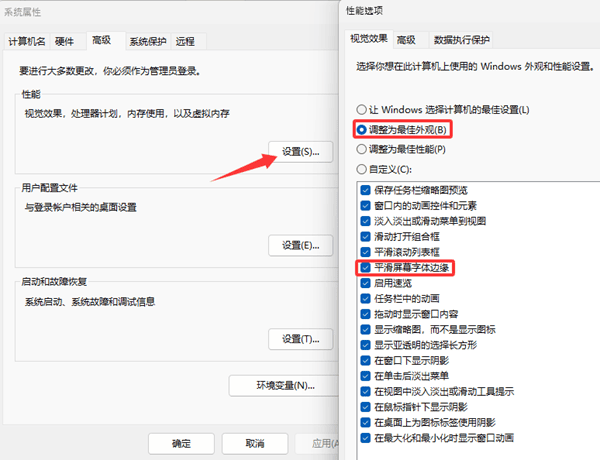Toggle 显示亚透明的选择长方形 checkbox
The image size is (600, 460).
point(365,345)
